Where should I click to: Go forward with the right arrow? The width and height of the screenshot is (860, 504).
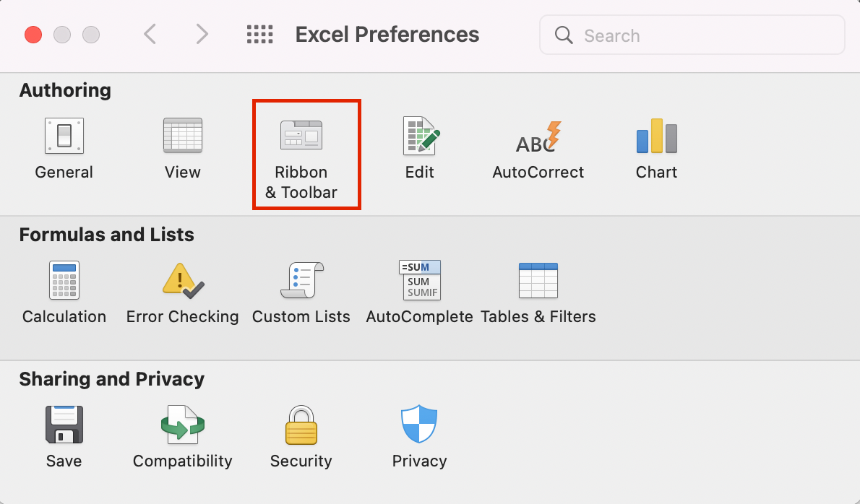[x=202, y=34]
